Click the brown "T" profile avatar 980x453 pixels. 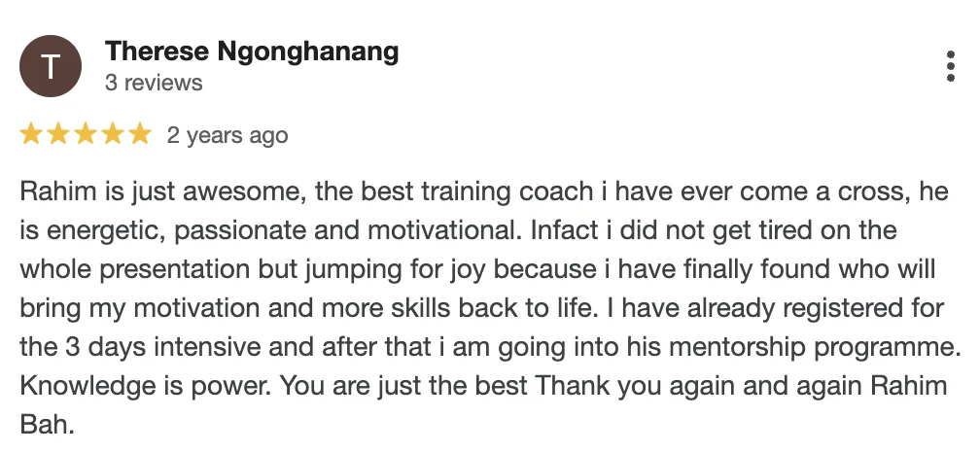pos(51,66)
